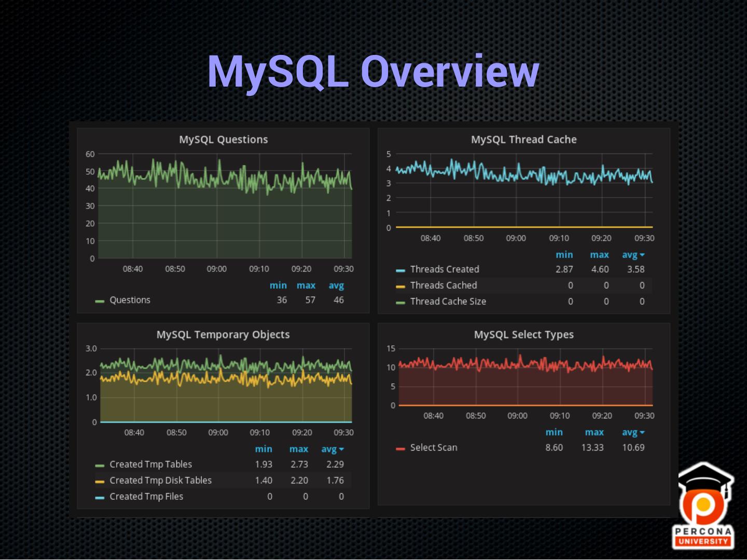Click the Threads Created blue legend swatch
Screen dimensions: 747x560
[400, 270]
